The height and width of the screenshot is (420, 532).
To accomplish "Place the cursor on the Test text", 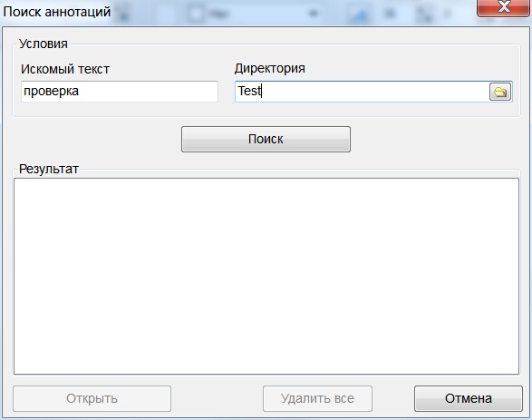I will (249, 91).
